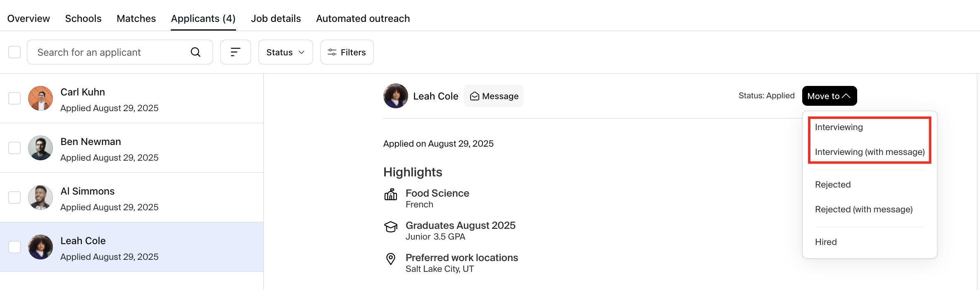980x290 pixels.
Task: Switch to the Matches tab
Action: (x=136, y=19)
